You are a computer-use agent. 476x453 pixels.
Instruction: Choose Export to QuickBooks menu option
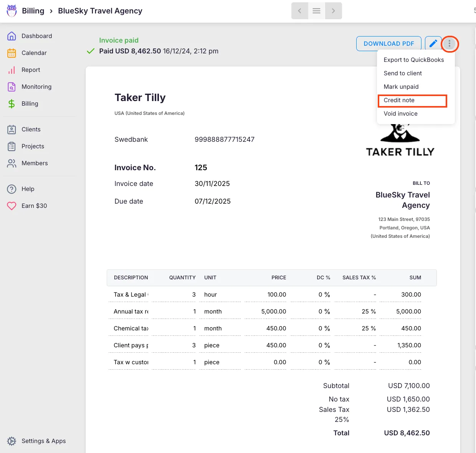(x=413, y=60)
